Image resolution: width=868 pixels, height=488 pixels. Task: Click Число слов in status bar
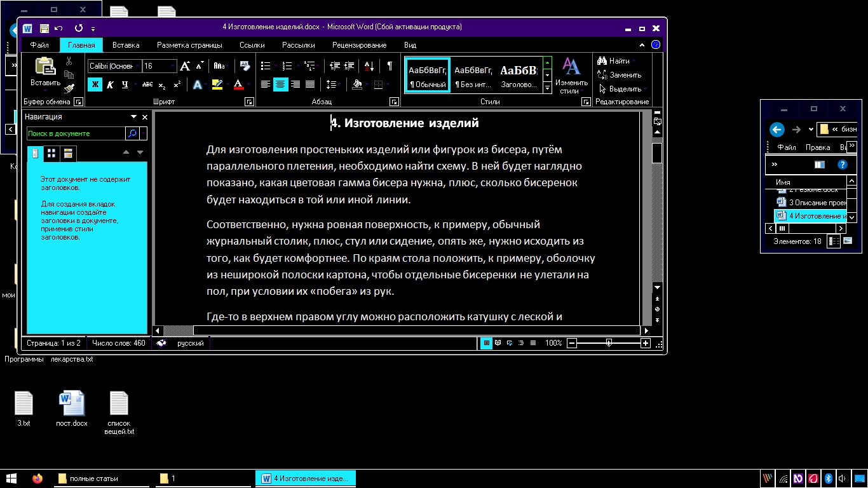pos(118,343)
